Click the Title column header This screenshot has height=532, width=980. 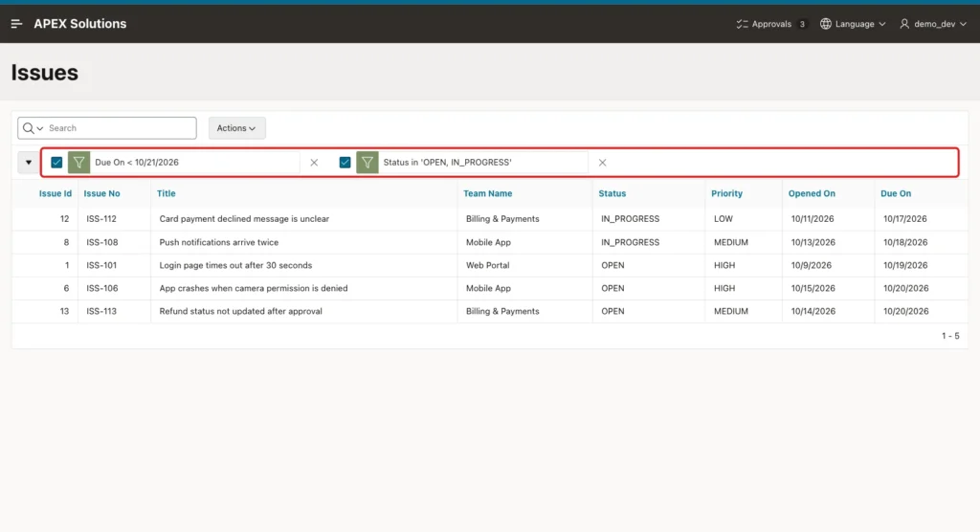pos(167,194)
